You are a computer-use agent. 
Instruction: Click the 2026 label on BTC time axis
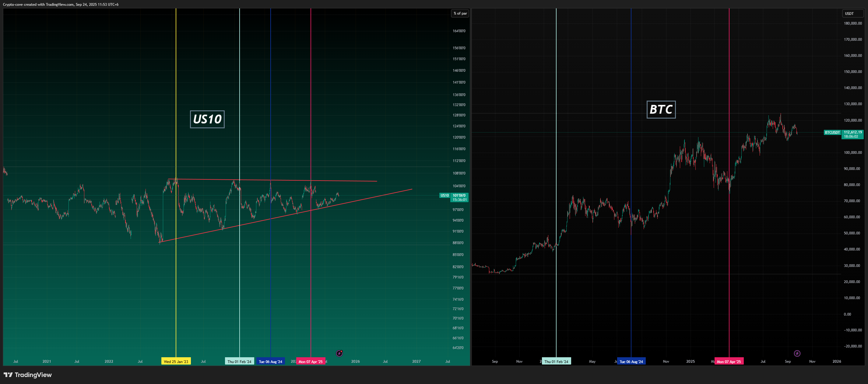pos(836,362)
